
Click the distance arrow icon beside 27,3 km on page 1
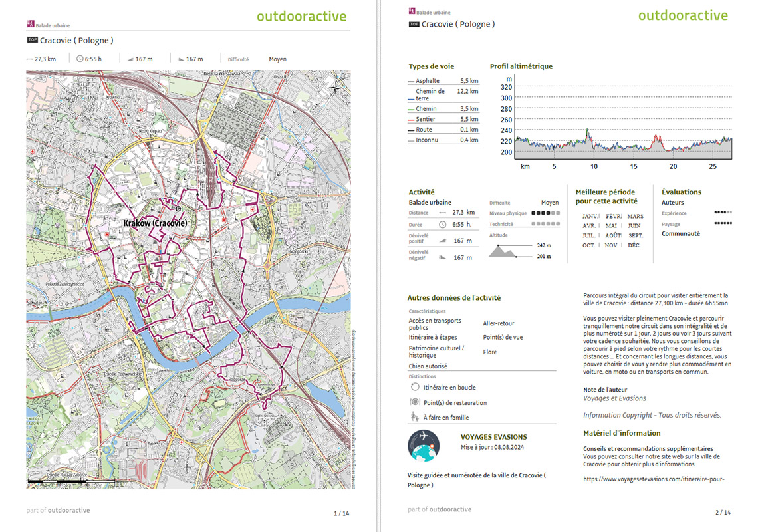pos(29,59)
